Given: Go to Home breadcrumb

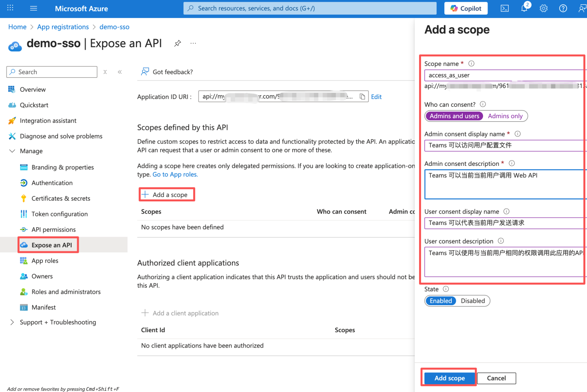Looking at the screenshot, I should [x=17, y=27].
